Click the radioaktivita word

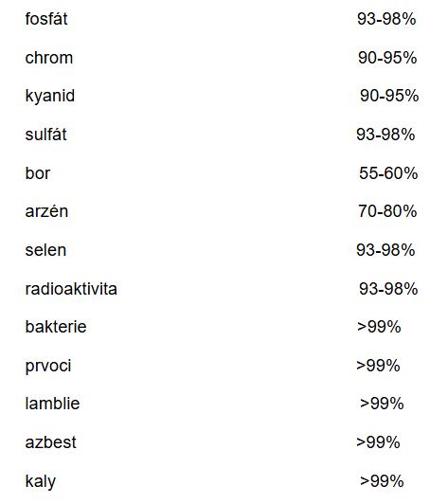71,289
